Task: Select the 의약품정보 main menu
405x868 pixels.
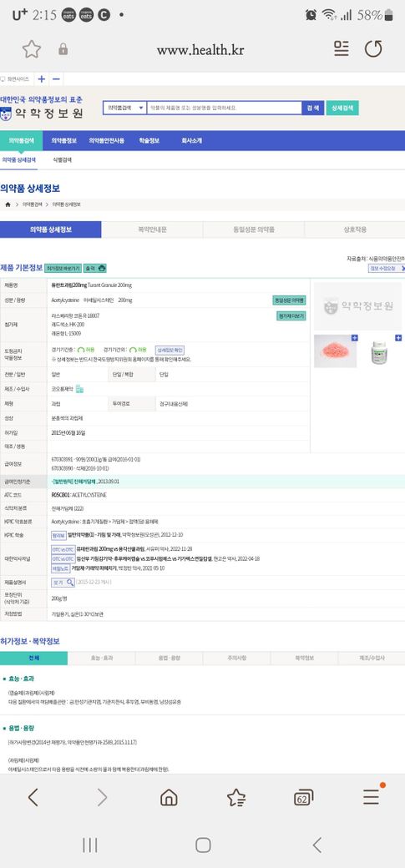Action: click(x=64, y=140)
